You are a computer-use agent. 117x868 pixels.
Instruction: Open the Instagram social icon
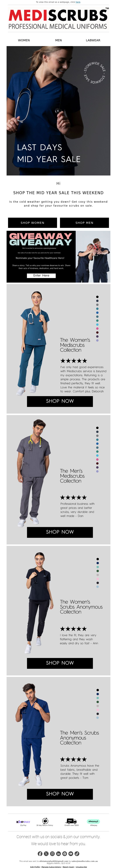click(x=52, y=854)
